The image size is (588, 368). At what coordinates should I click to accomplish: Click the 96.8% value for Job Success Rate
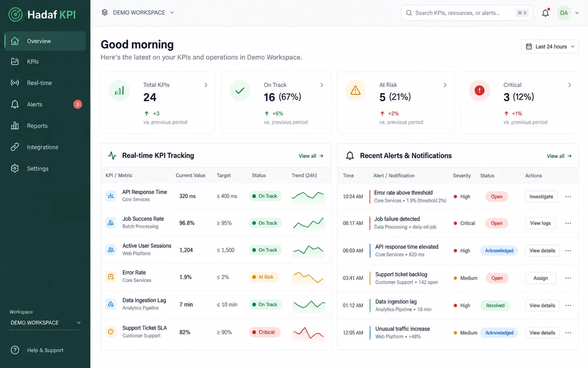187,223
